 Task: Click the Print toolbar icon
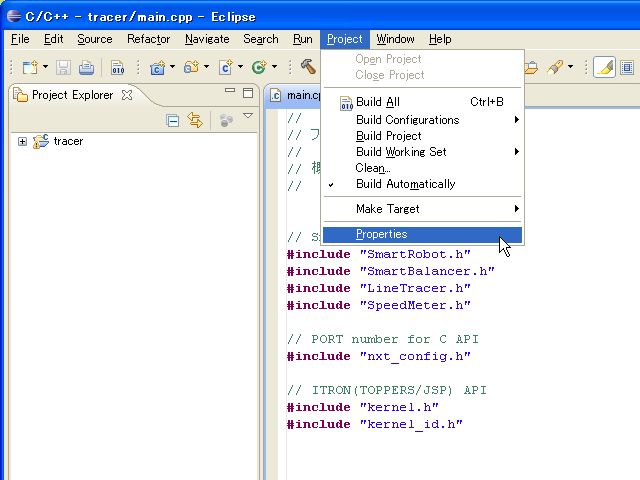coord(86,67)
